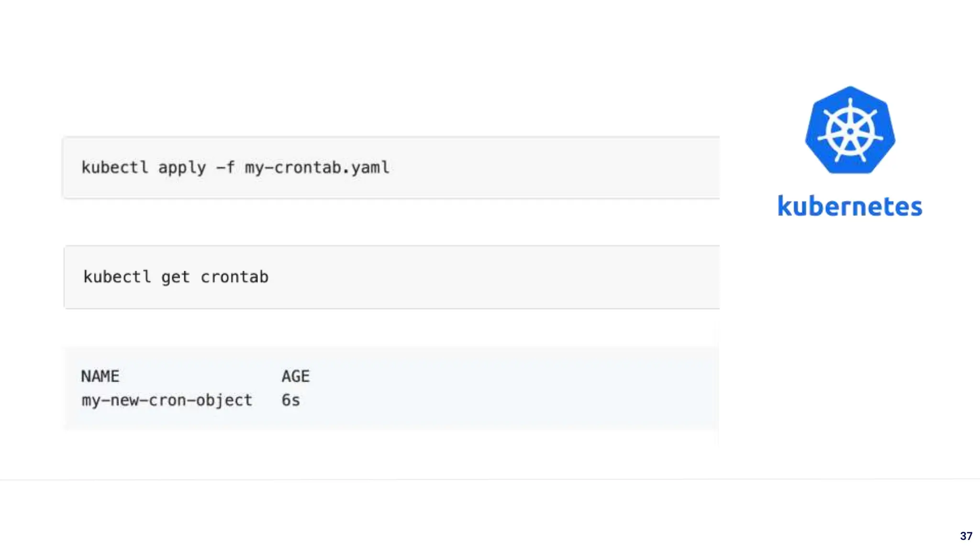The width and height of the screenshot is (980, 551).
Task: Click kubectl in the first command
Action: [x=115, y=167]
